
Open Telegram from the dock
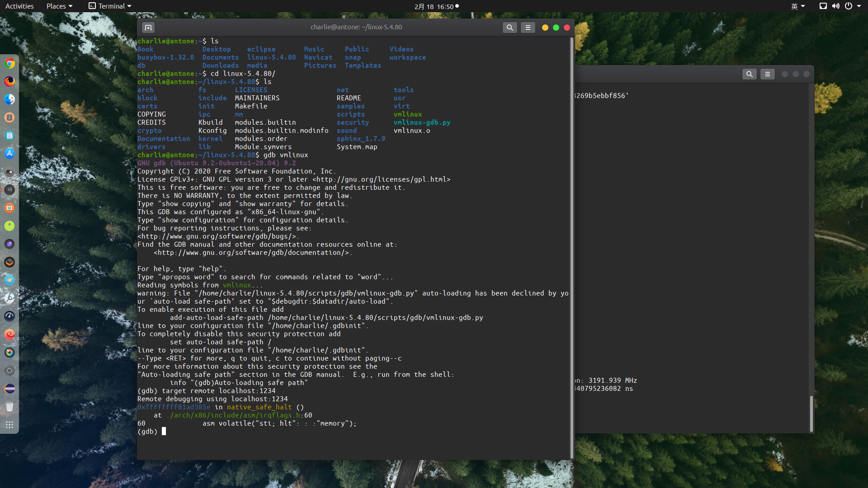[x=9, y=280]
